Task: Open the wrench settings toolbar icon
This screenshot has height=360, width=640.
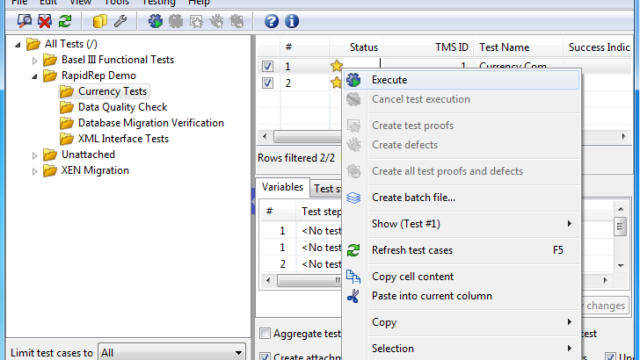Action: tap(120, 21)
